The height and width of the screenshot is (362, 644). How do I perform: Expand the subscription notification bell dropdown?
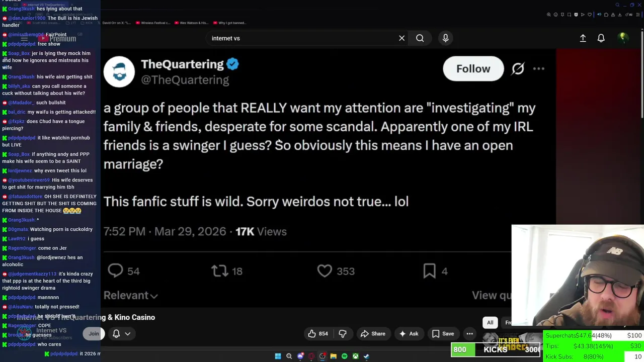121,333
